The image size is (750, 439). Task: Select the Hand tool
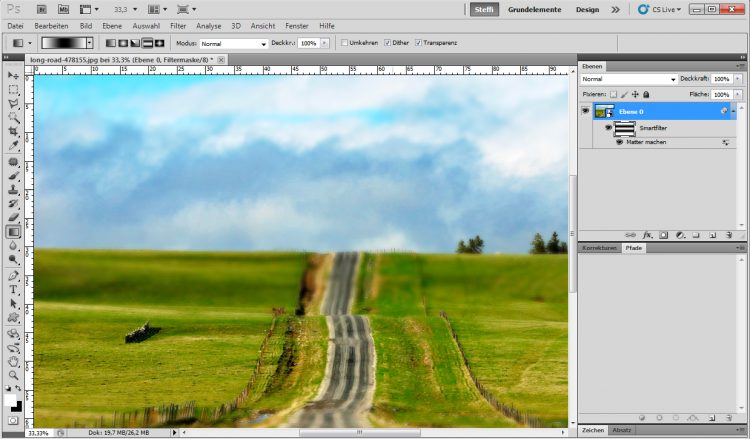click(13, 362)
